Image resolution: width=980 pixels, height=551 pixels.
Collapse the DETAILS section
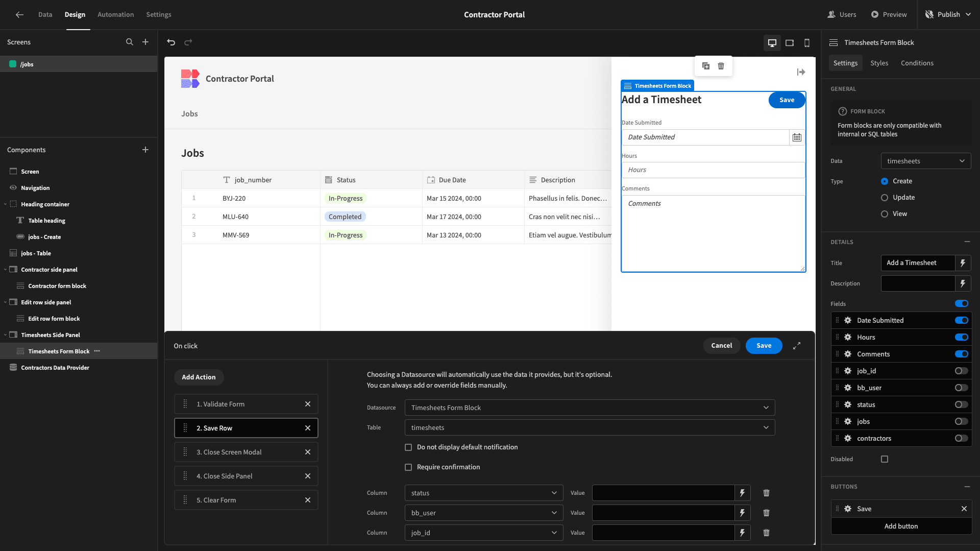[x=967, y=242]
